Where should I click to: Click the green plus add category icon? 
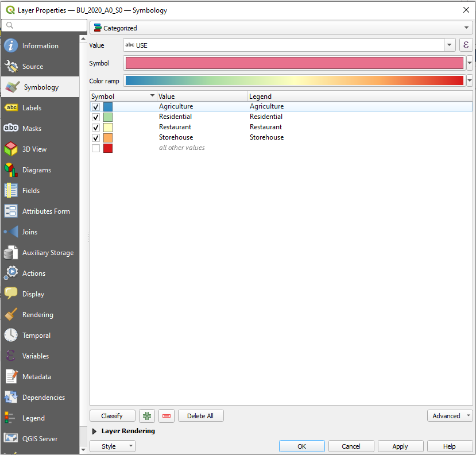coord(147,416)
